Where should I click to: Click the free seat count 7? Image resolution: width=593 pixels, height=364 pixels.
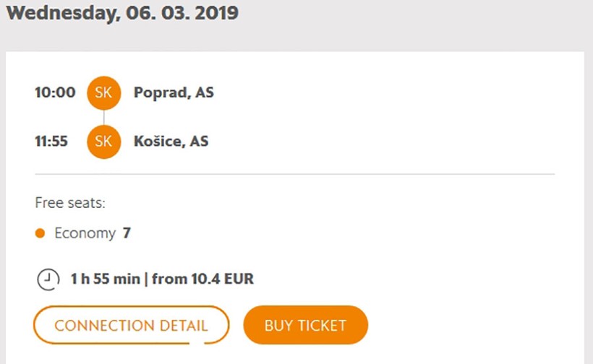[127, 233]
